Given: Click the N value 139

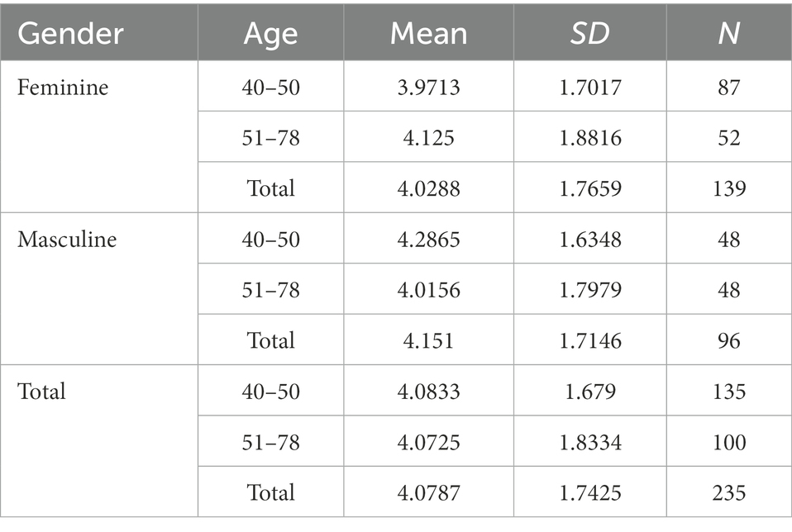Looking at the screenshot, I should (729, 188).
